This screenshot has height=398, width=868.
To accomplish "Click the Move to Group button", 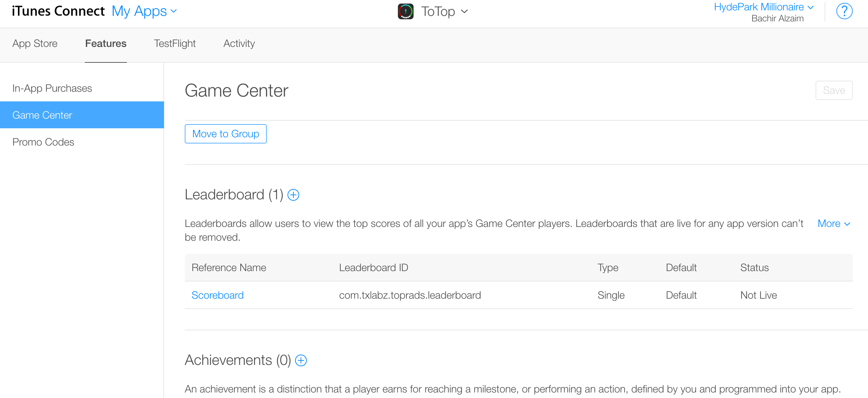I will 226,134.
